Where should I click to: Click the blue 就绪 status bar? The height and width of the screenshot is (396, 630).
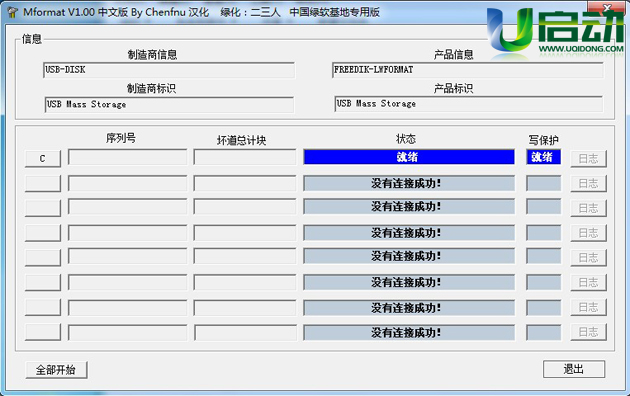[x=409, y=157]
